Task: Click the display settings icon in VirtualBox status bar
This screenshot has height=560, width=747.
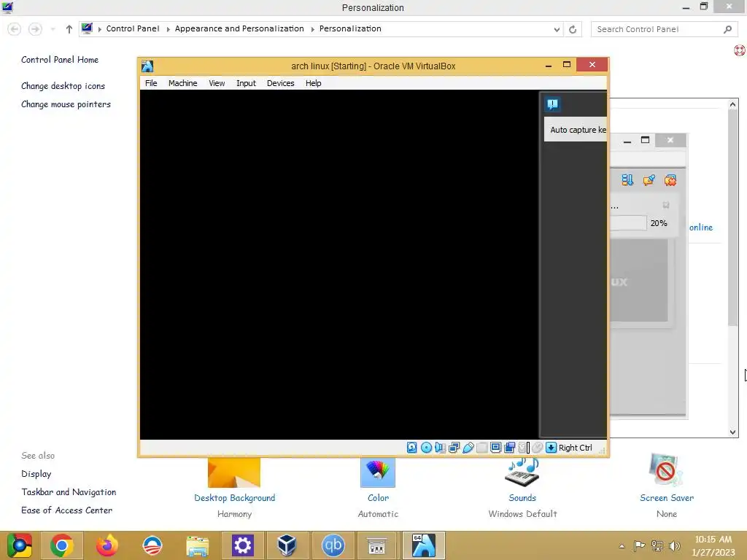Action: coord(495,448)
